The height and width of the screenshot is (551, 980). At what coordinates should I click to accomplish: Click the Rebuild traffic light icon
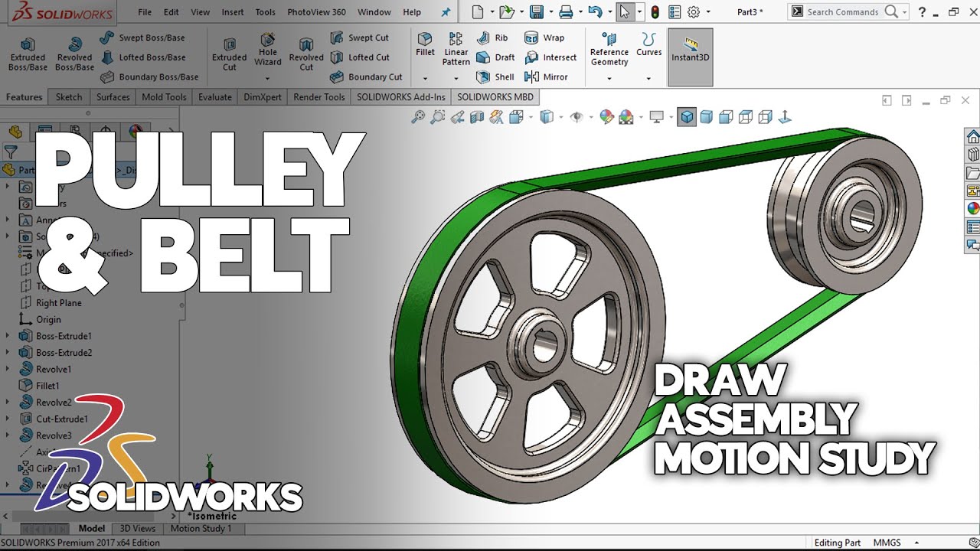coord(655,11)
